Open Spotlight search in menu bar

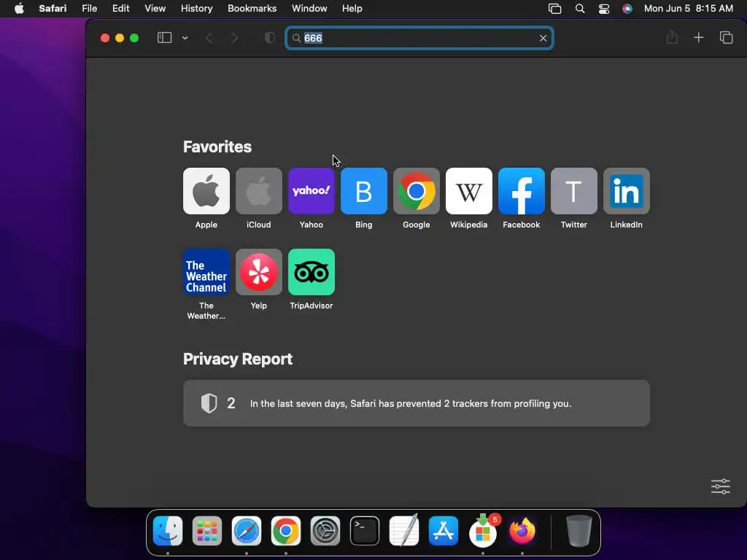(x=580, y=9)
